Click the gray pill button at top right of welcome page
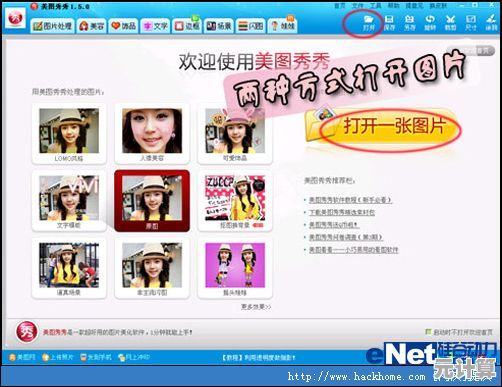The height and width of the screenshot is (387, 502). coord(471,51)
